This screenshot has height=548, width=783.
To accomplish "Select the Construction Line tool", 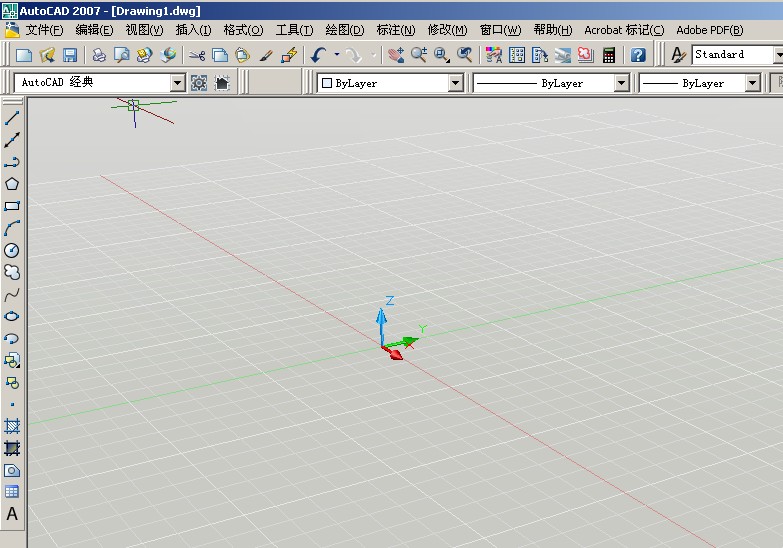I will coord(12,140).
